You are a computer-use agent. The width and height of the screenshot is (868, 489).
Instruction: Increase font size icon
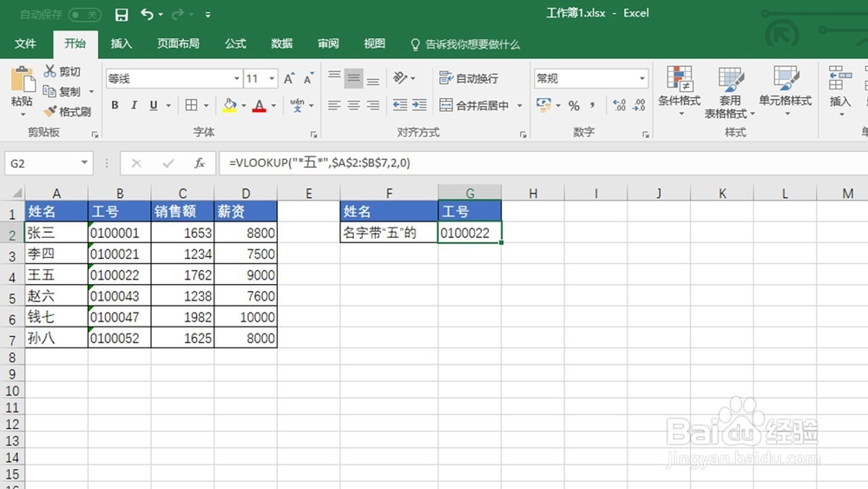tap(289, 79)
